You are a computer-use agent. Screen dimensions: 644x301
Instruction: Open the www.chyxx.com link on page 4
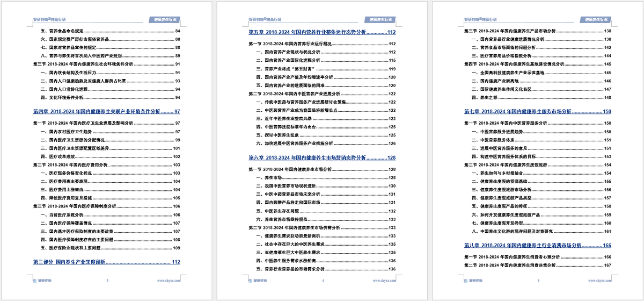[383, 281]
